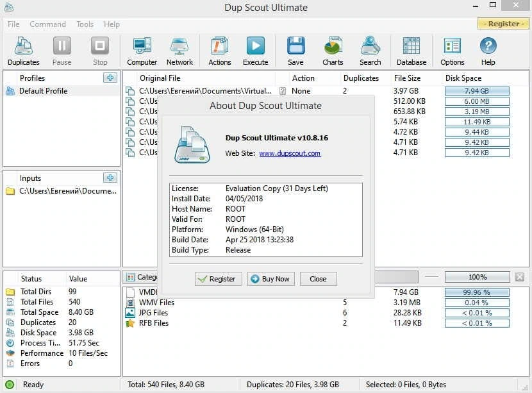This screenshot has height=393, width=532.
Task: Open the Network toolbar icon
Action: 179,46
